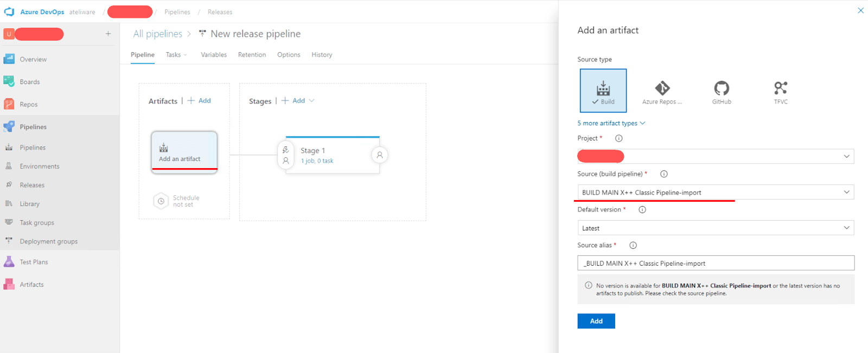Select TFVC source type
This screenshot has width=868, height=353.
[x=781, y=92]
